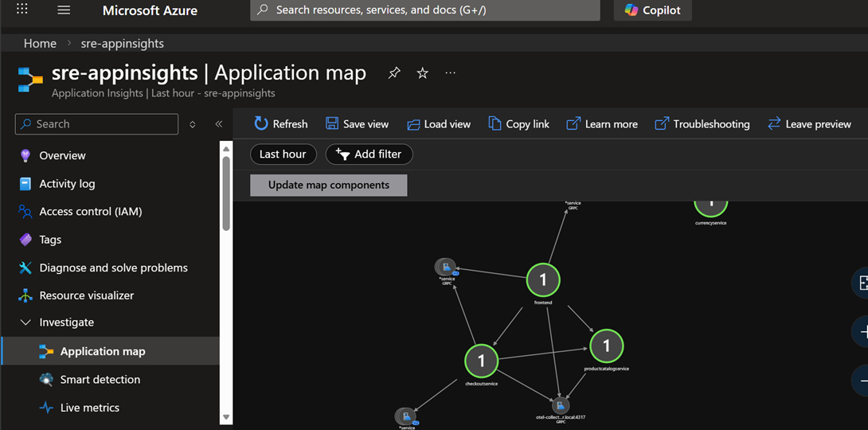The height and width of the screenshot is (430, 868).
Task: Focus the Search resources, services, and docs box
Action: tap(425, 10)
